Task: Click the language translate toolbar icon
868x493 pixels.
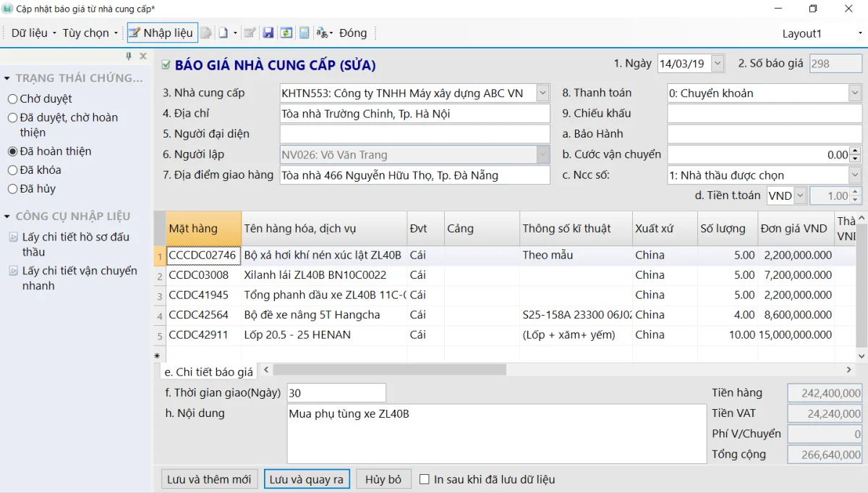Action: pyautogui.click(x=323, y=33)
